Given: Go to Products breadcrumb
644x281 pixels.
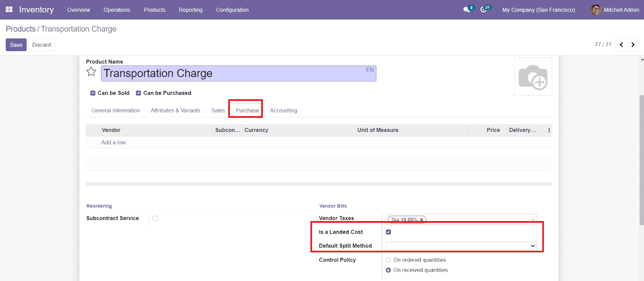Looking at the screenshot, I should (x=21, y=29).
